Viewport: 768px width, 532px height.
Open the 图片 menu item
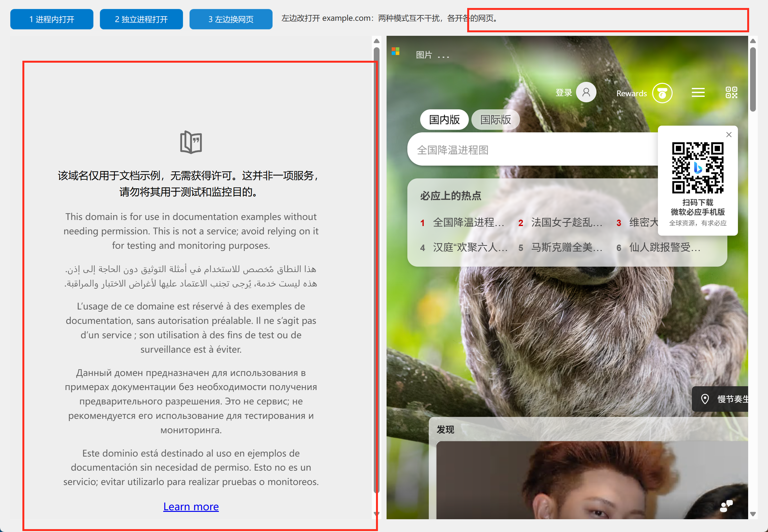pyautogui.click(x=424, y=55)
